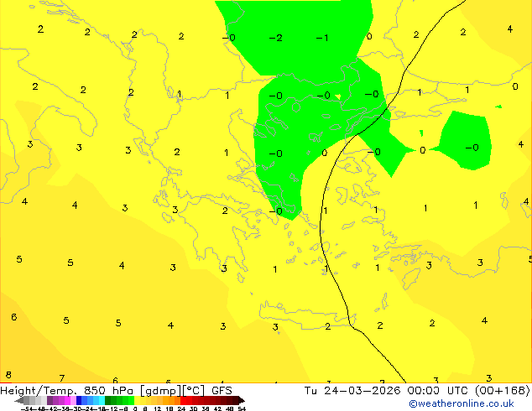
Task: Click the 'Height/Temp. 850 hPa' map title
Action: [x=66, y=391]
